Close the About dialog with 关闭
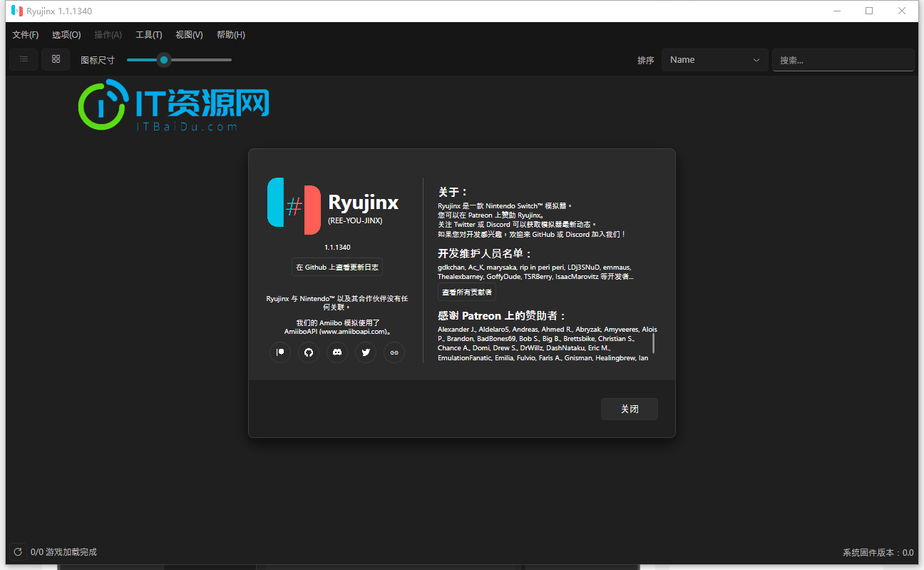Image resolution: width=924 pixels, height=570 pixels. click(x=630, y=409)
